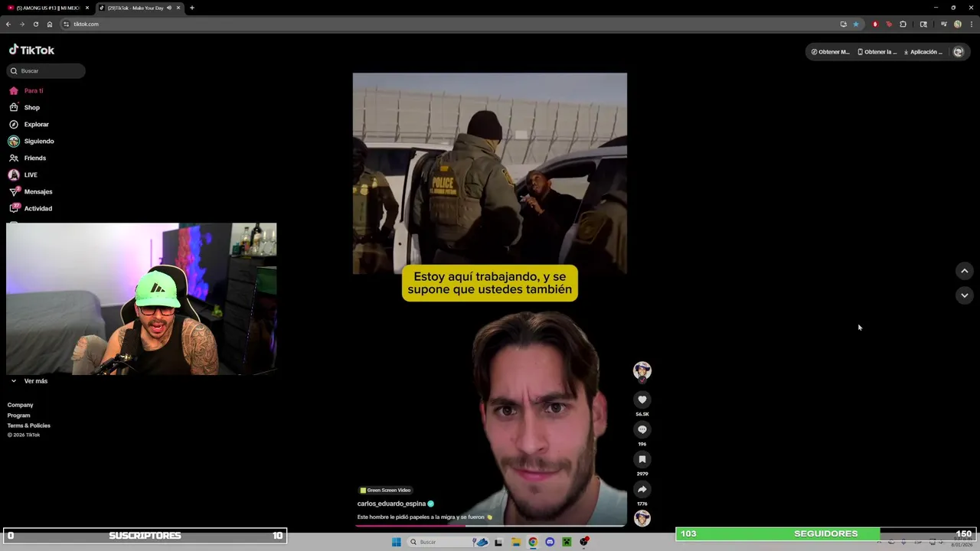Reload the page with refresh icon

[35, 24]
